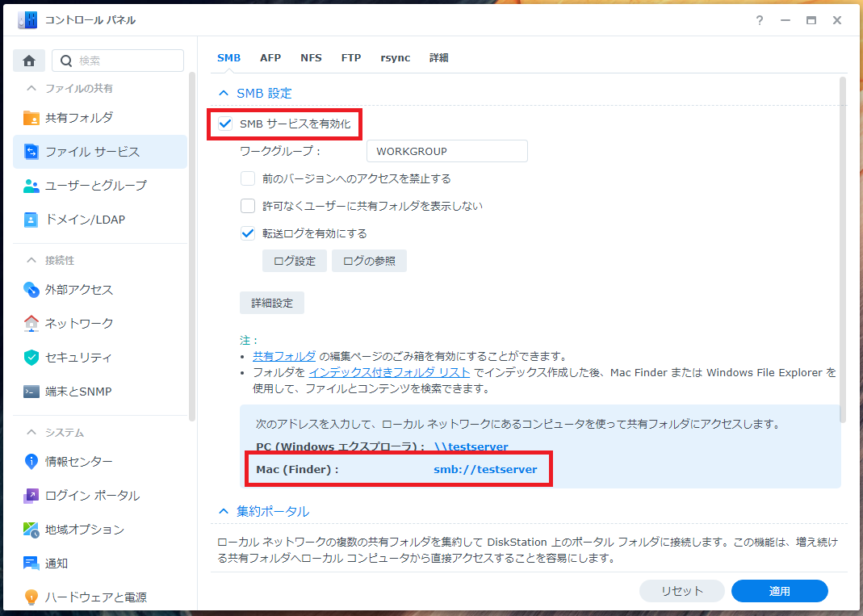Click the 適用 apply button
This screenshot has height=616, width=863.
[779, 591]
